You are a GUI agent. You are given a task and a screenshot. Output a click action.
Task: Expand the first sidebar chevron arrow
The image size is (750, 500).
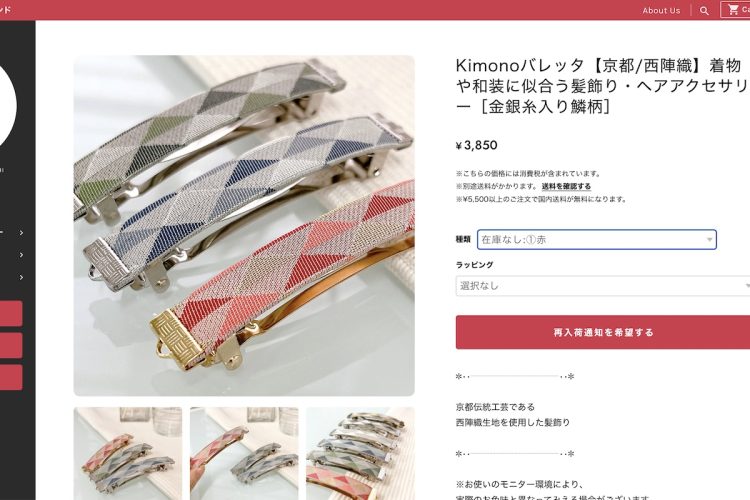[21, 233]
